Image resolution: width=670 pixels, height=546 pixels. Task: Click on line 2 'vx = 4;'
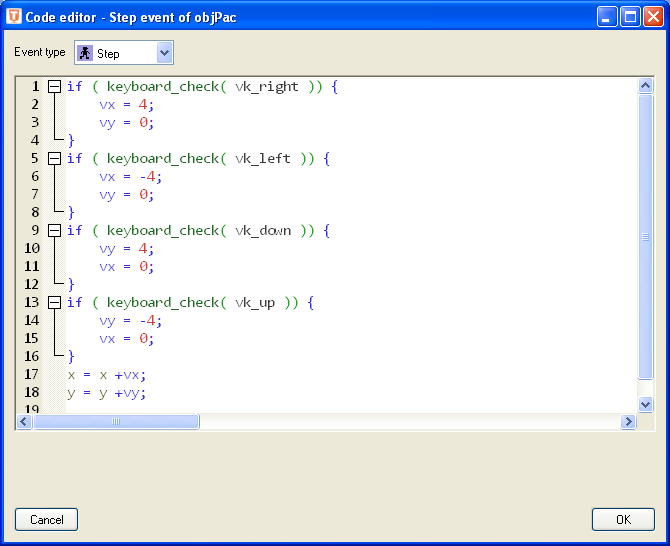(x=126, y=105)
